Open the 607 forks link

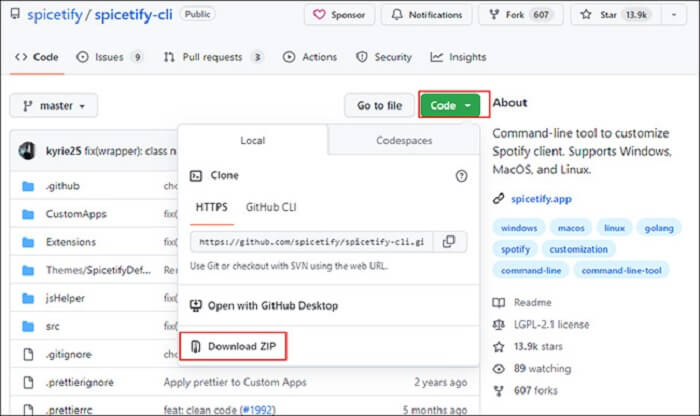pos(535,391)
